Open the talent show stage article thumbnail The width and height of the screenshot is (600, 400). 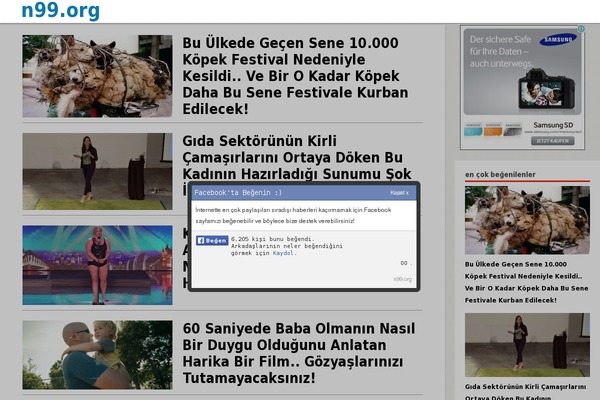(97, 265)
